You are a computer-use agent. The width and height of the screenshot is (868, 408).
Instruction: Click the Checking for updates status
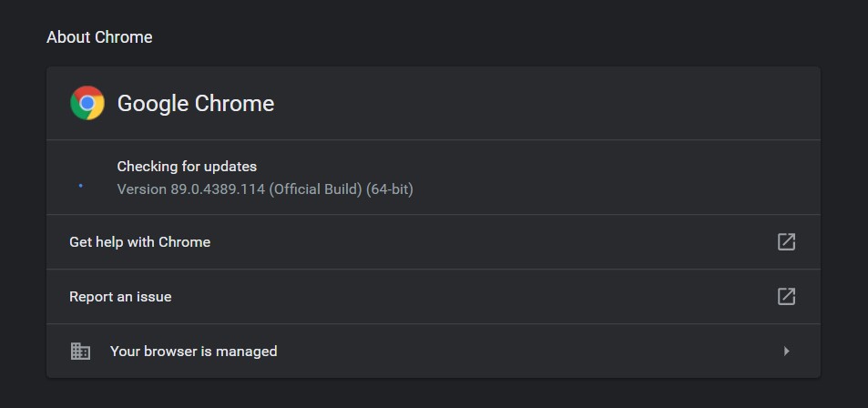click(x=187, y=167)
